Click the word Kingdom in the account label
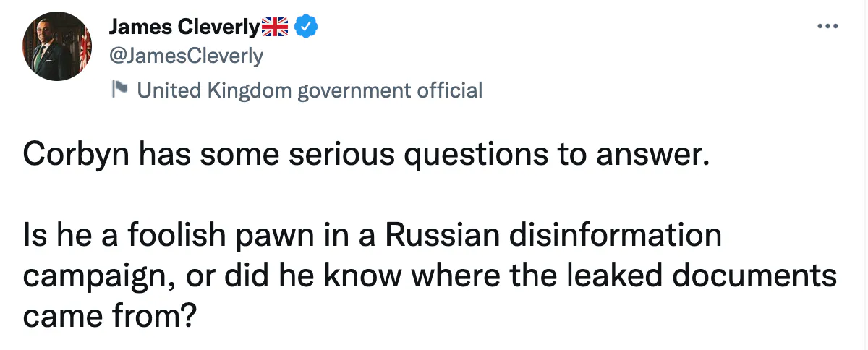 (x=250, y=90)
